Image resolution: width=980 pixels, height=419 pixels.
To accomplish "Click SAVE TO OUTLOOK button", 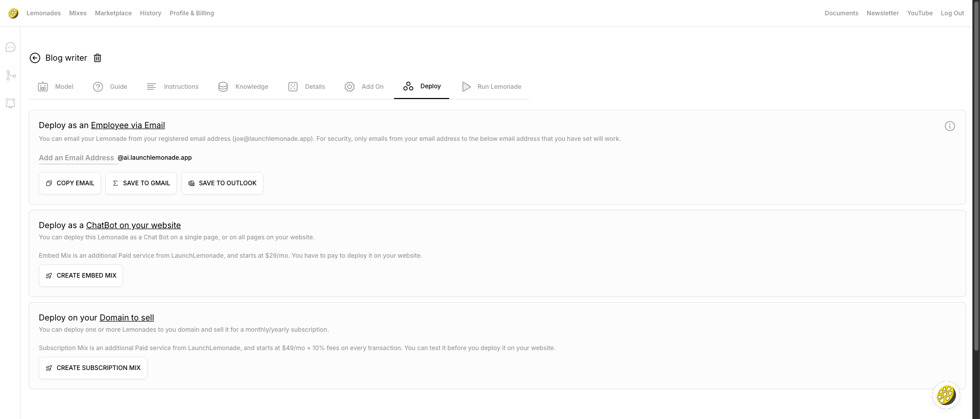I will pos(222,183).
